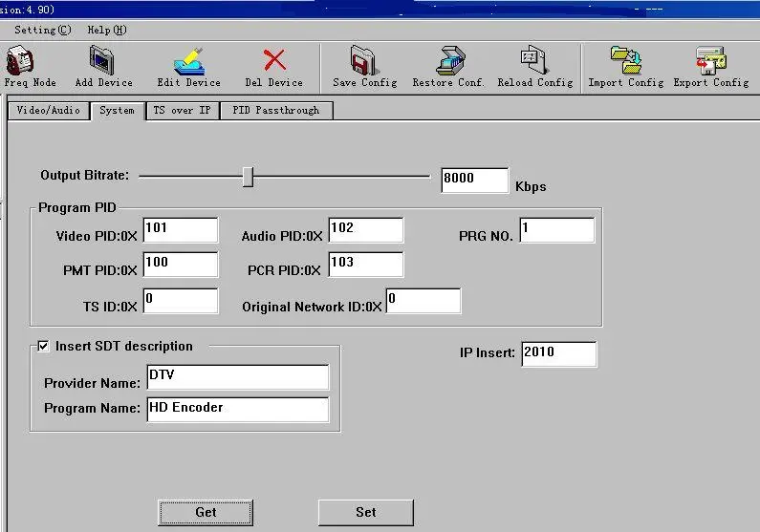Click the TS ID input field
Viewport: 760px width, 532px height.
[181, 301]
